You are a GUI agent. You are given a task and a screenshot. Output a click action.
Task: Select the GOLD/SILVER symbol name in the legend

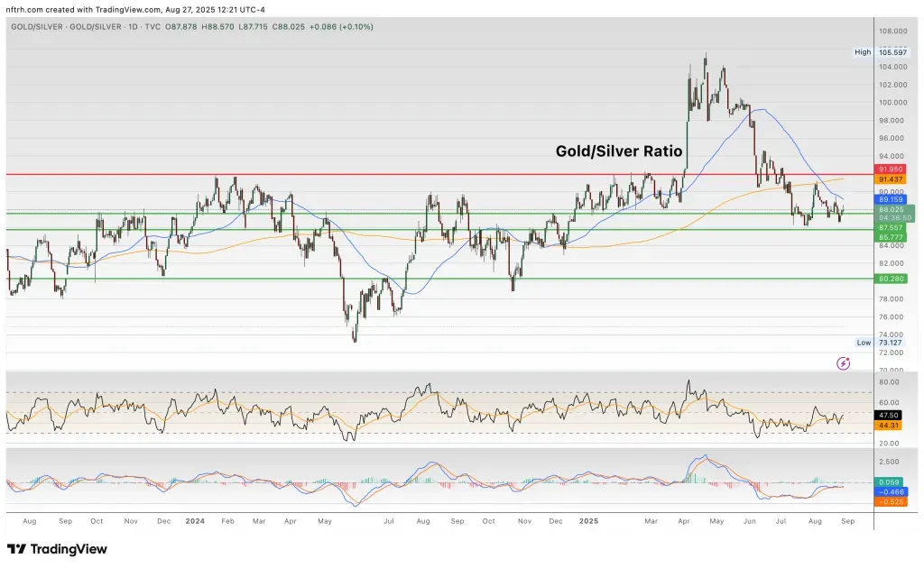coord(34,26)
